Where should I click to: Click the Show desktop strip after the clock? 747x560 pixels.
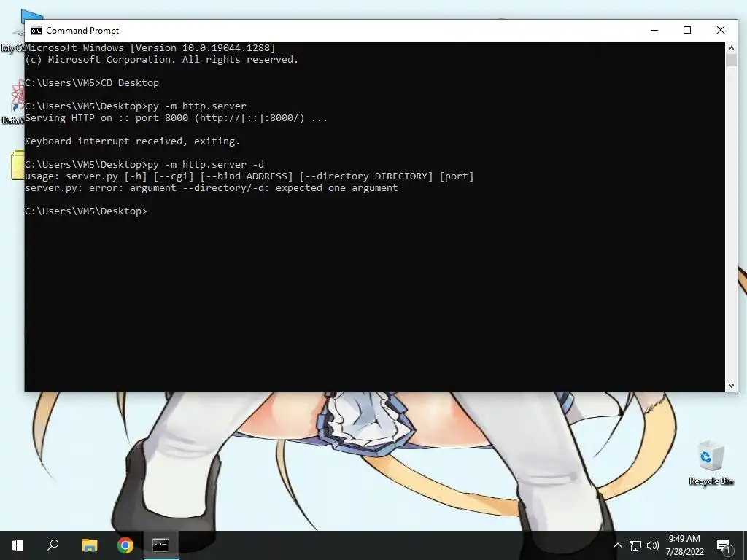(x=745, y=545)
